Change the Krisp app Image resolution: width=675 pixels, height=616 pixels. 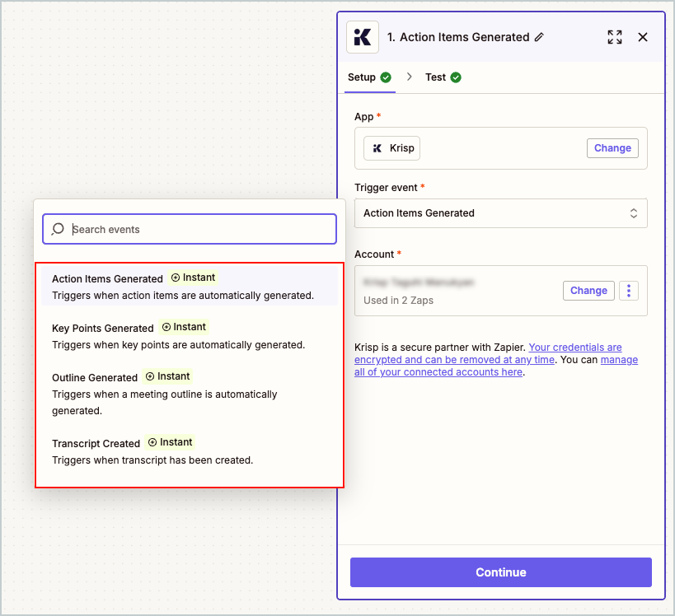[x=612, y=148]
